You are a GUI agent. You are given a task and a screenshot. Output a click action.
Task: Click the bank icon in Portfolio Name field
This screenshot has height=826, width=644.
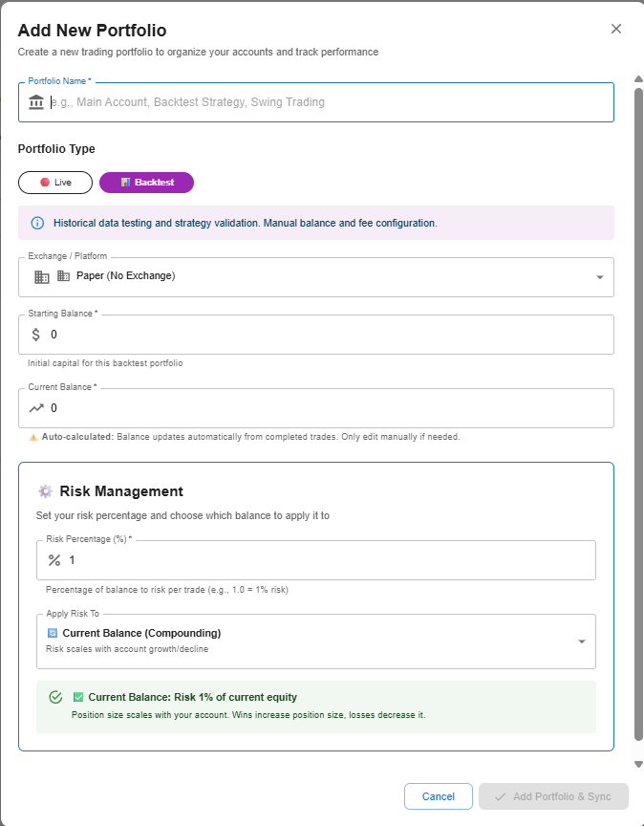point(36,101)
